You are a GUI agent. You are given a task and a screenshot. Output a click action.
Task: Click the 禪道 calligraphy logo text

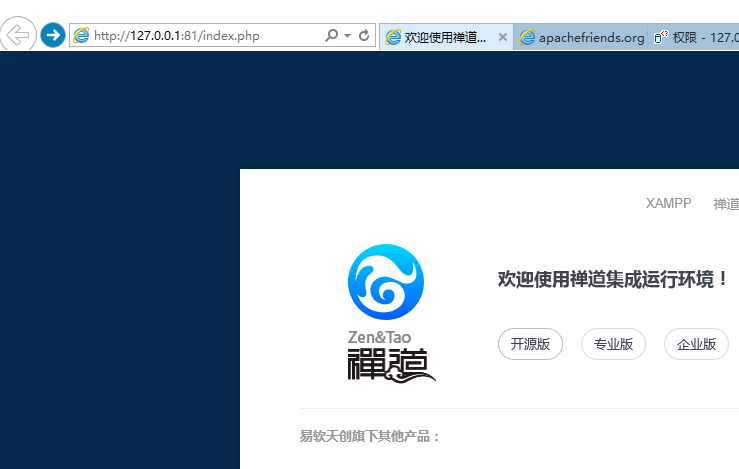point(391,365)
